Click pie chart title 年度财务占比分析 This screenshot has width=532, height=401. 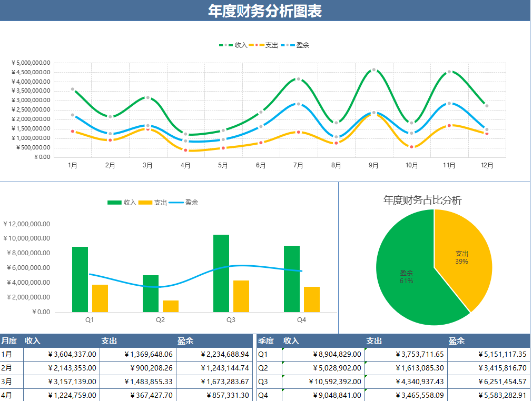[x=422, y=200]
